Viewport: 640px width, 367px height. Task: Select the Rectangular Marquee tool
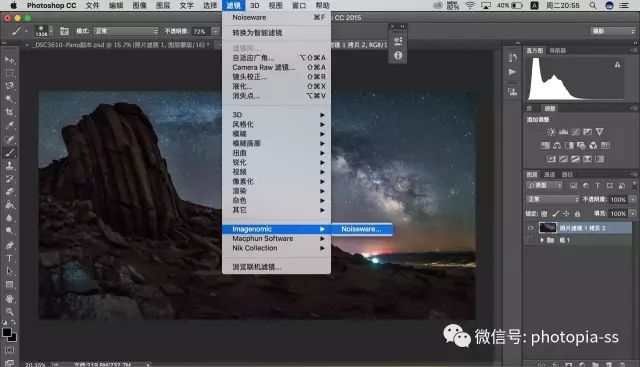click(9, 73)
